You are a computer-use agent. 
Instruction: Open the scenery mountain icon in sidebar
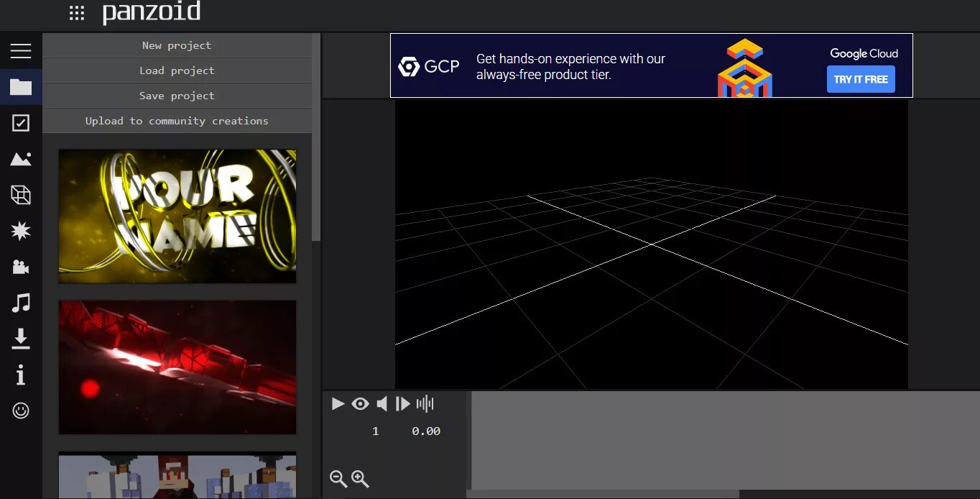21,159
